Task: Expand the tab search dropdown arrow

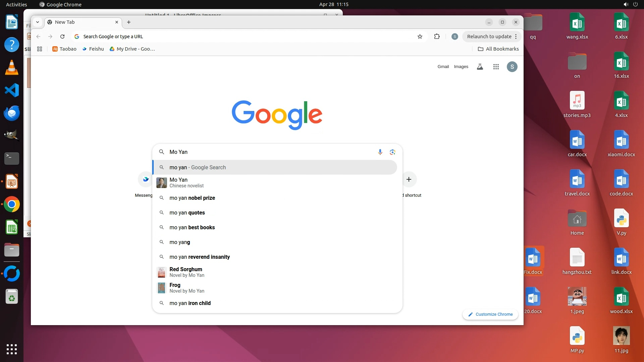Action: tap(38, 22)
